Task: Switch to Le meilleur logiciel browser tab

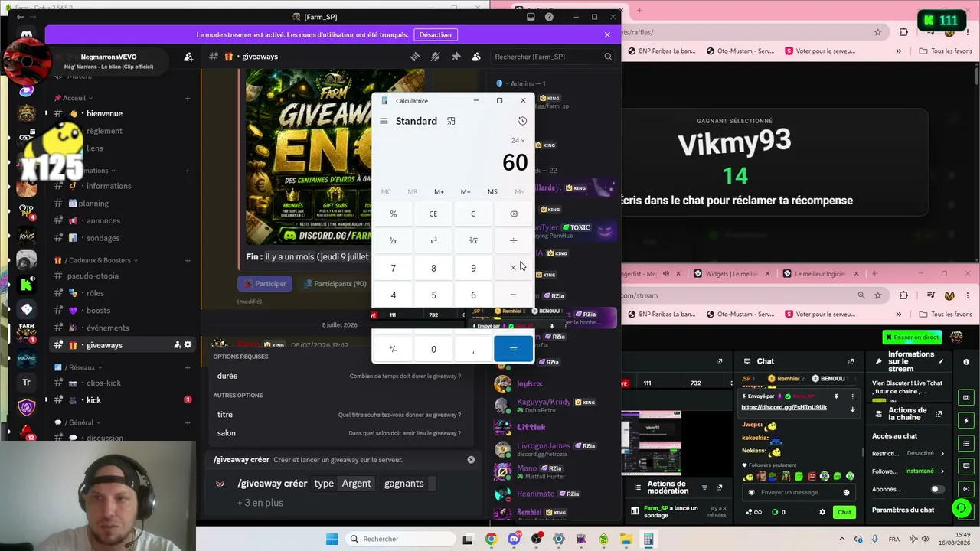Action: coord(823,273)
